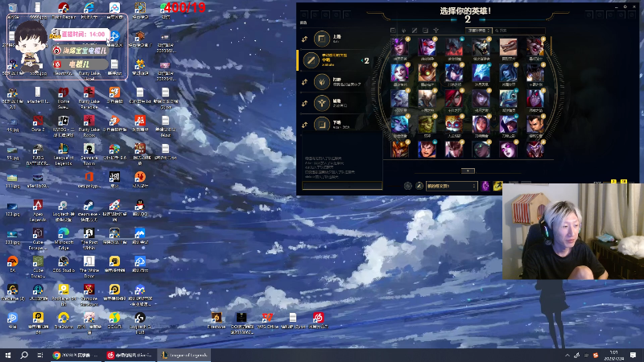Screen dimensions: 644x362
Task: Switch to League of Legends taskbar item
Action: coord(184,355)
